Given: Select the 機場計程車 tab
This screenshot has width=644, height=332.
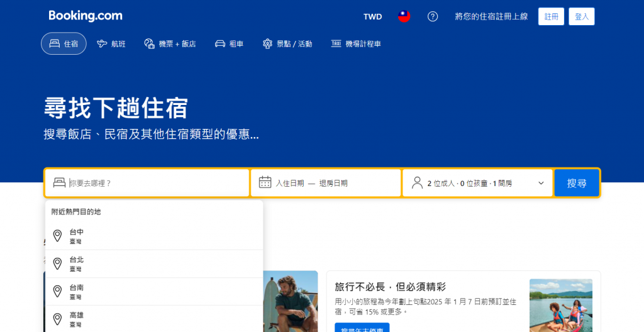Looking at the screenshot, I should [x=356, y=43].
